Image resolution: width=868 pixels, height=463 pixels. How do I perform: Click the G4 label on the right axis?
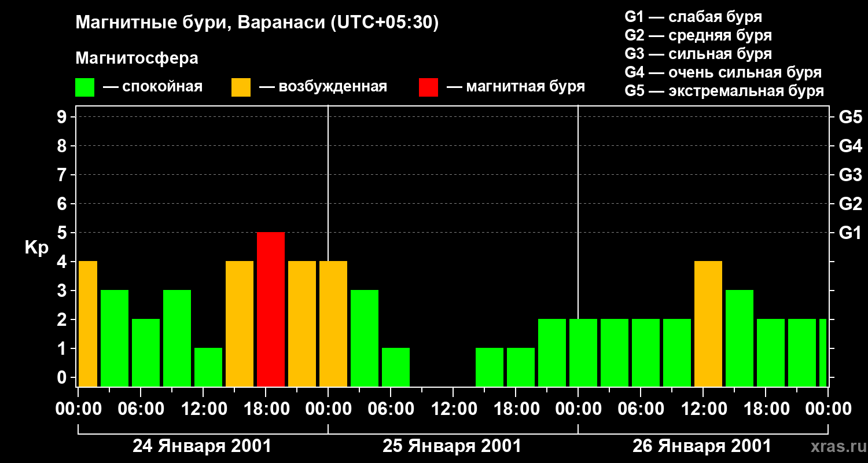pos(850,146)
